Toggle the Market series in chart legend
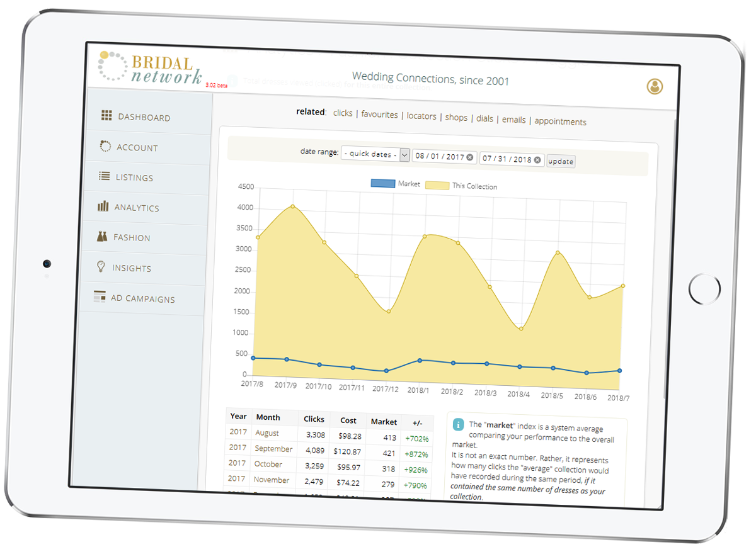The image size is (756, 547). (x=382, y=184)
